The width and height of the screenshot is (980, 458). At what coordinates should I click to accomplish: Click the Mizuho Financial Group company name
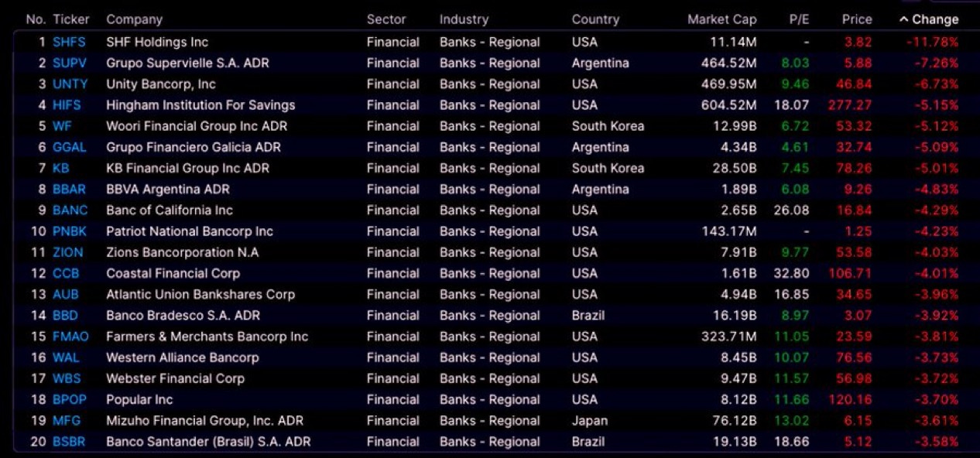[x=204, y=421]
